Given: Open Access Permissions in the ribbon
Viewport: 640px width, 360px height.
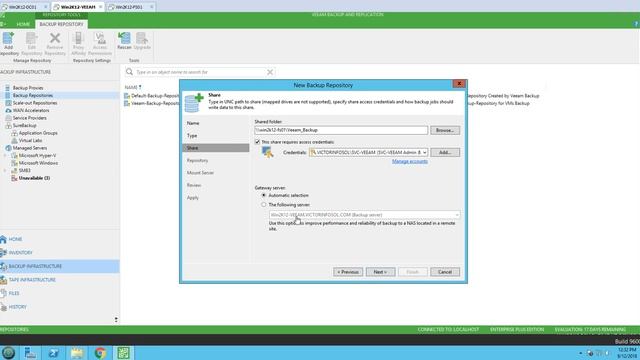Looking at the screenshot, I should pyautogui.click(x=100, y=44).
